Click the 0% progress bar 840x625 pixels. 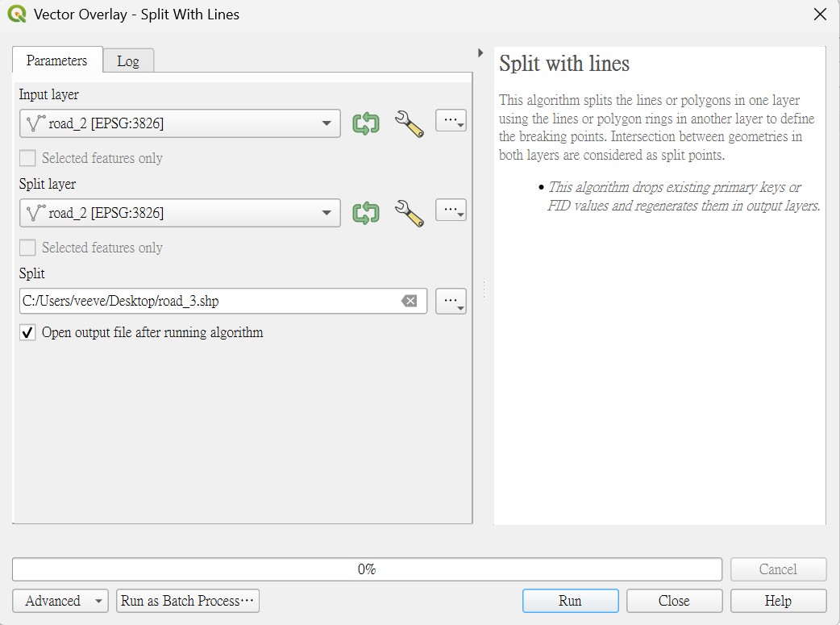pos(367,569)
